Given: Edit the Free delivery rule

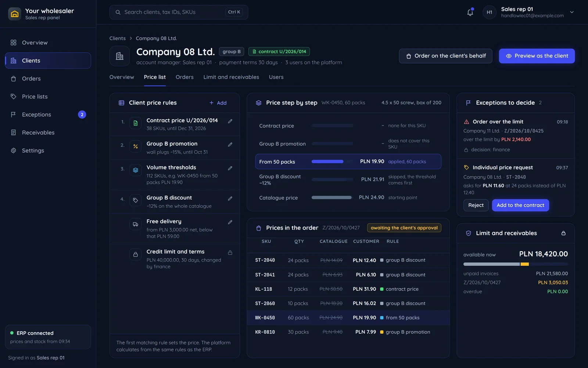Looking at the screenshot, I should click(x=230, y=222).
